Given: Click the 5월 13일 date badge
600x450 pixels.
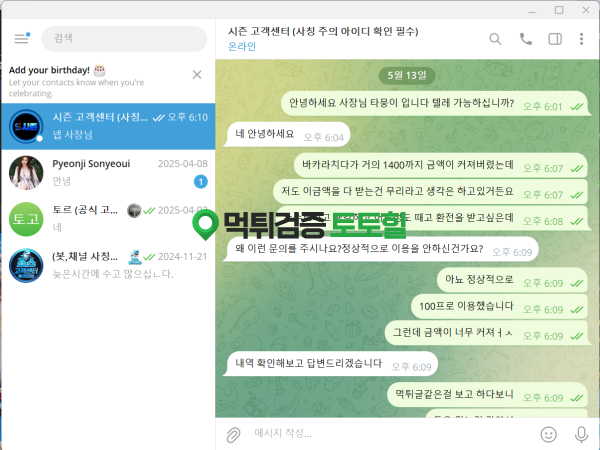Looking at the screenshot, I should coord(407,75).
